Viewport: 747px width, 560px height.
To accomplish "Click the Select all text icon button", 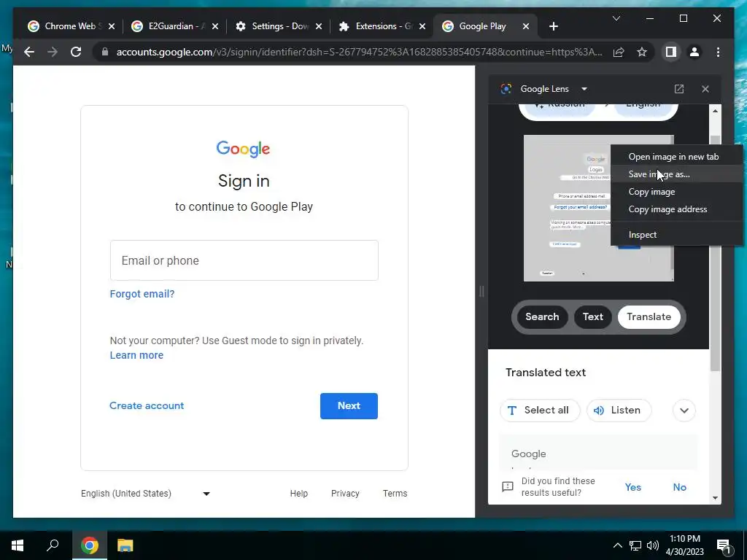I will tap(540, 410).
